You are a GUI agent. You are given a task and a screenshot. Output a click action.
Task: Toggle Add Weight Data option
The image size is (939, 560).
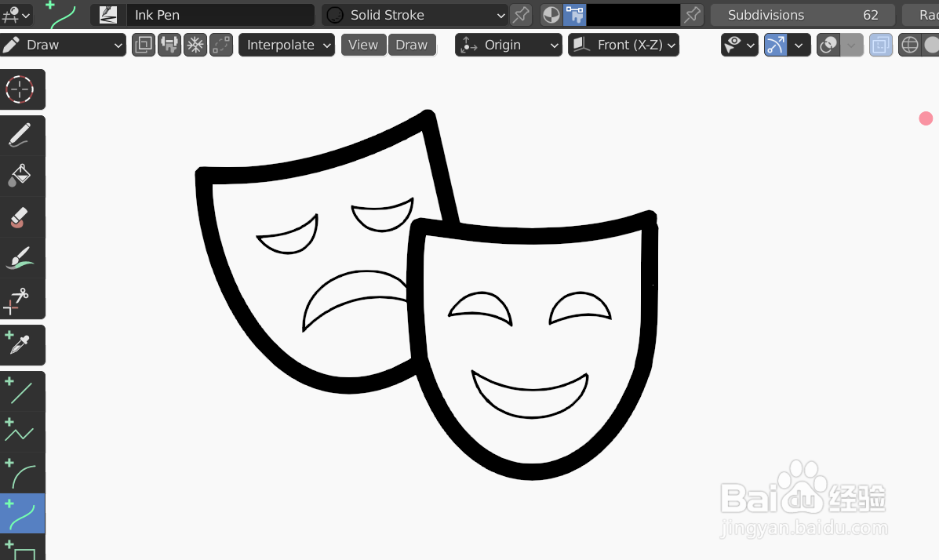click(x=169, y=45)
